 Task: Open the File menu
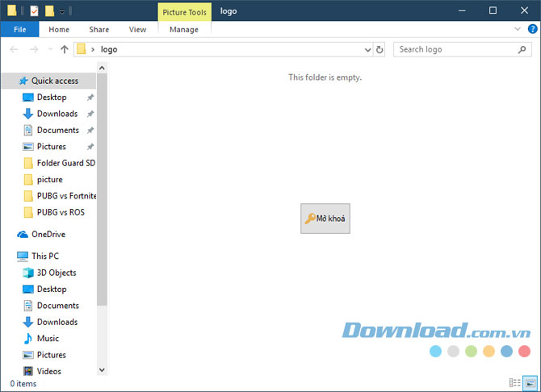(20, 29)
